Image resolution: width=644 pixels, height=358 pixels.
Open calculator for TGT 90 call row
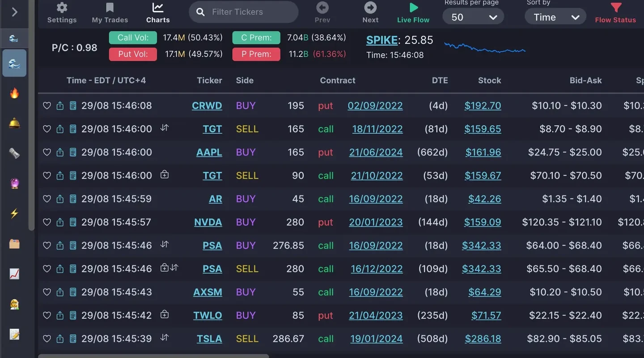(x=73, y=175)
